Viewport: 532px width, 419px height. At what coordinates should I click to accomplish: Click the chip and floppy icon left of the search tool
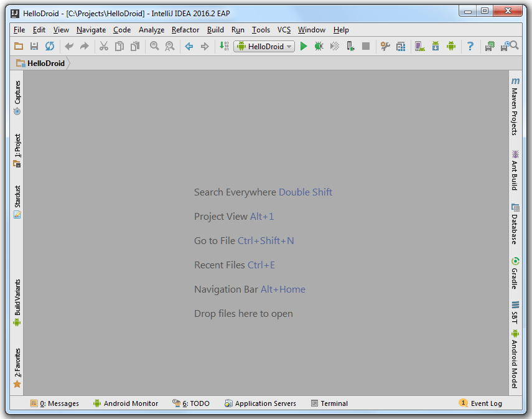490,46
